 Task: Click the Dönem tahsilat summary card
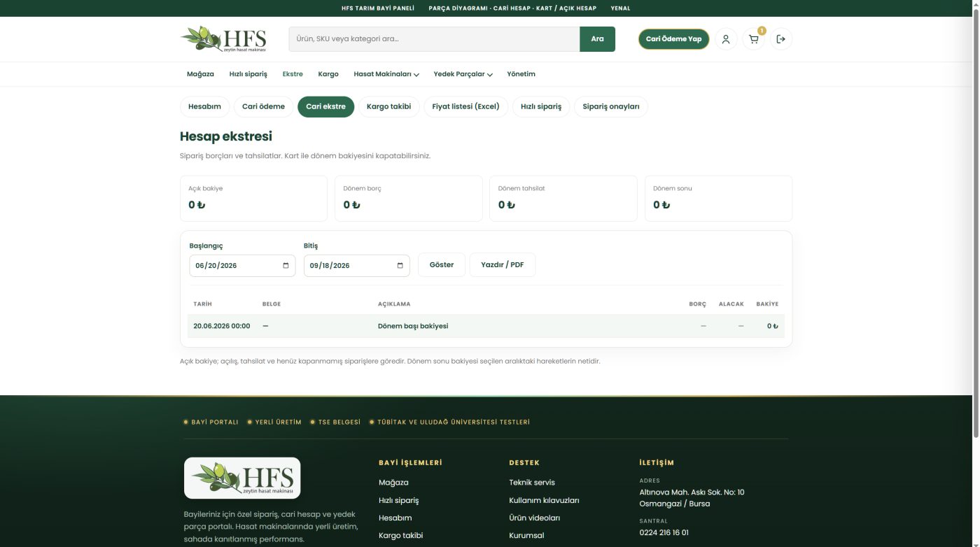(x=563, y=199)
